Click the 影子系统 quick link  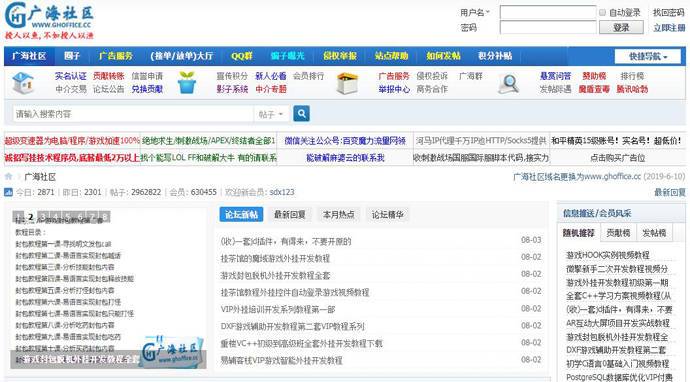[x=232, y=89]
